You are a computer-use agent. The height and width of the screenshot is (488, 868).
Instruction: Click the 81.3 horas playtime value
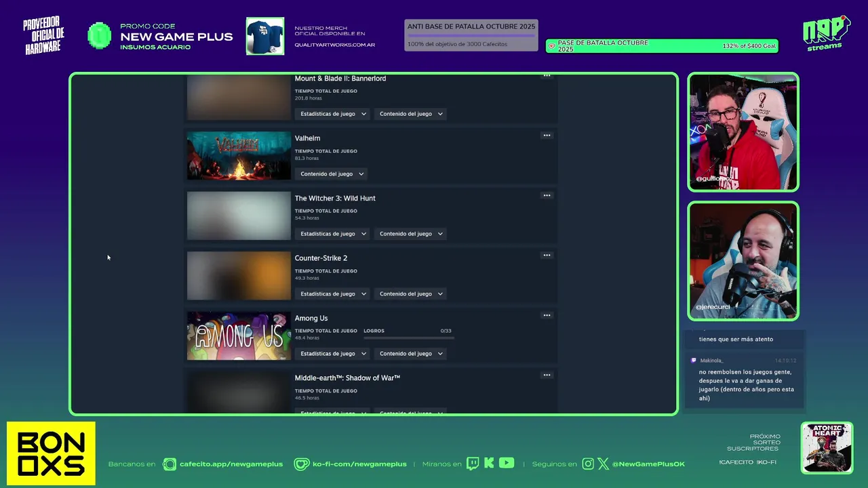[307, 158]
